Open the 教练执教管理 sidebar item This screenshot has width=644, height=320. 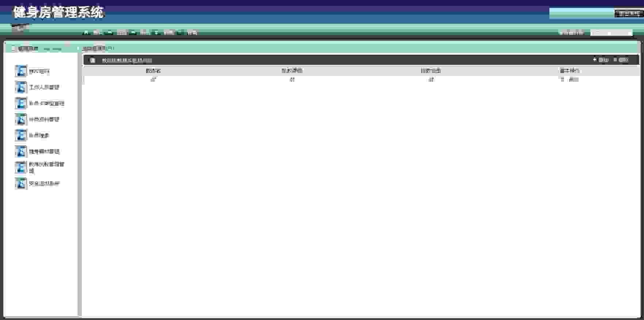(47, 167)
